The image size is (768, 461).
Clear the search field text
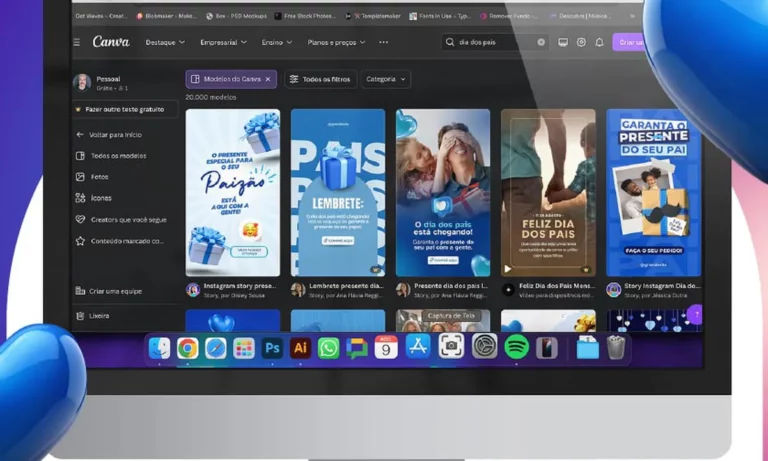click(541, 42)
